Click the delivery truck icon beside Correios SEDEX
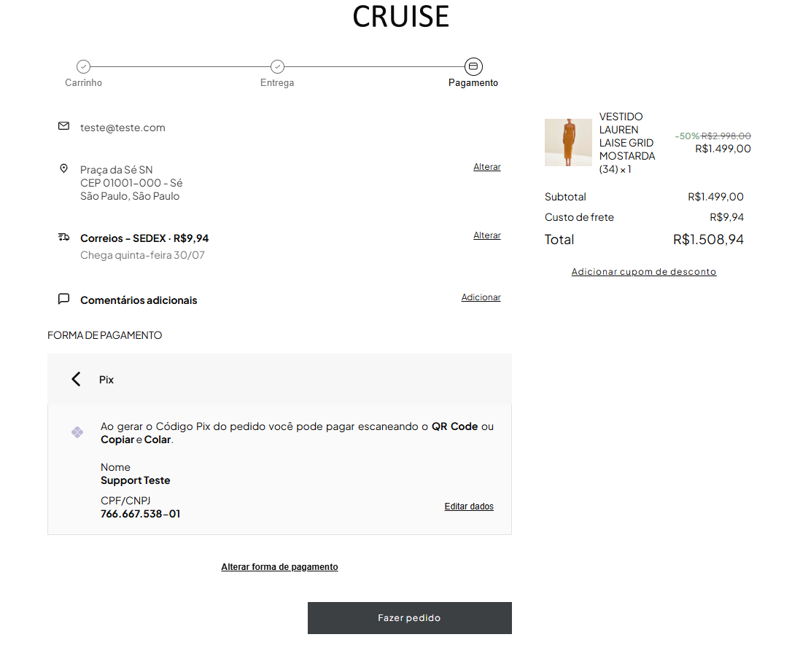 point(63,237)
